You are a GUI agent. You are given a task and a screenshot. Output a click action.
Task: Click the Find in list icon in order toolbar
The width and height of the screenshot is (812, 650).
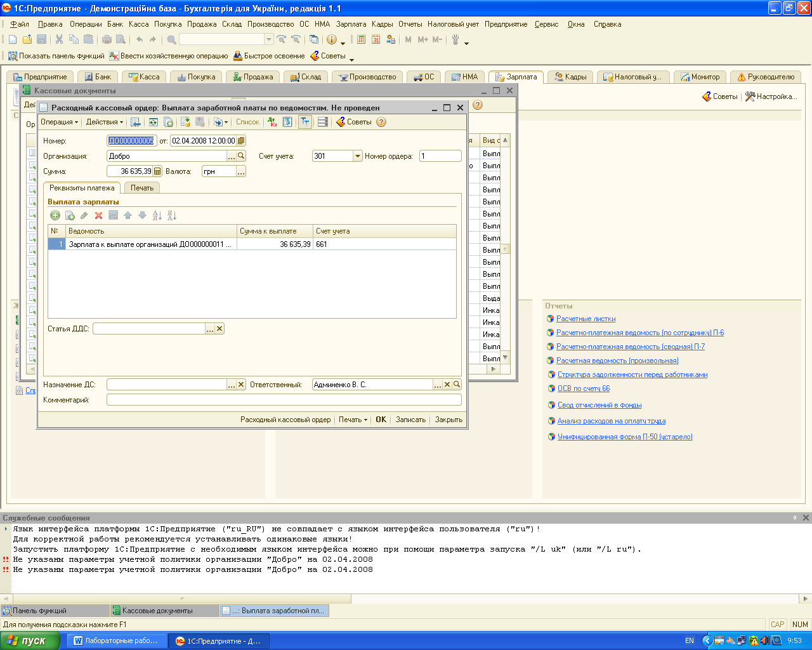click(135, 122)
